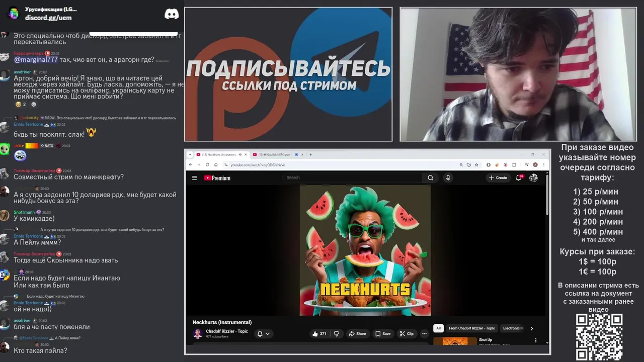Click the YouTube search magnifier button
The height and width of the screenshot is (362, 644).
[430, 177]
